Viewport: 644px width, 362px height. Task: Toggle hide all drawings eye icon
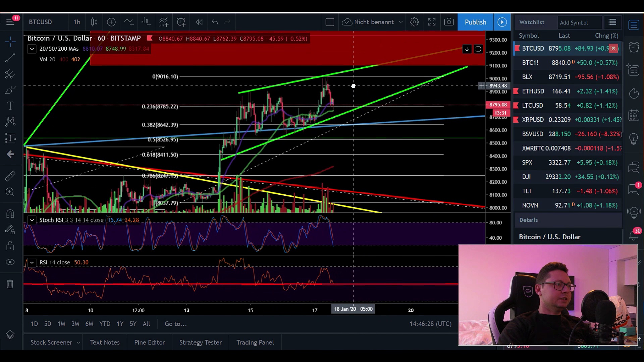[10, 262]
